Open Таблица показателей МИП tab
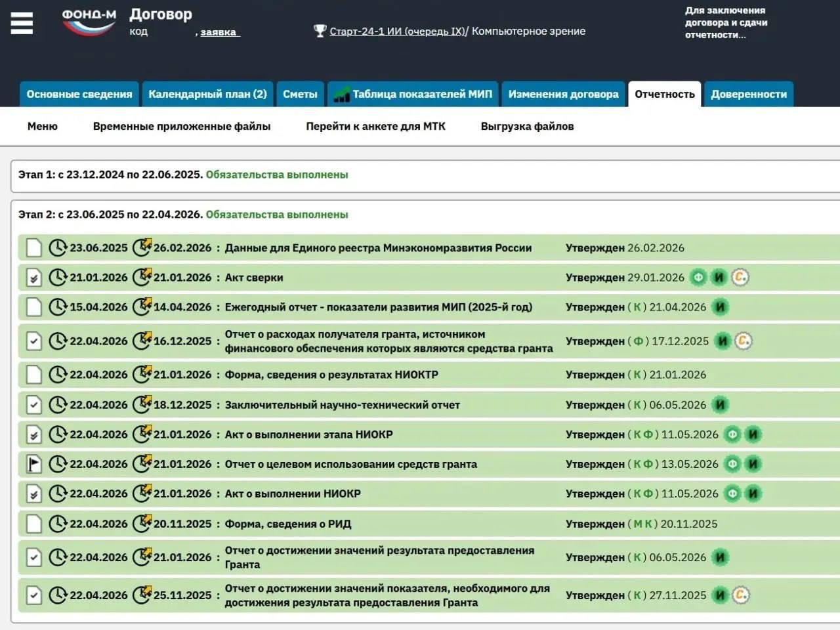Image resolution: width=840 pixels, height=630 pixels. [x=413, y=94]
